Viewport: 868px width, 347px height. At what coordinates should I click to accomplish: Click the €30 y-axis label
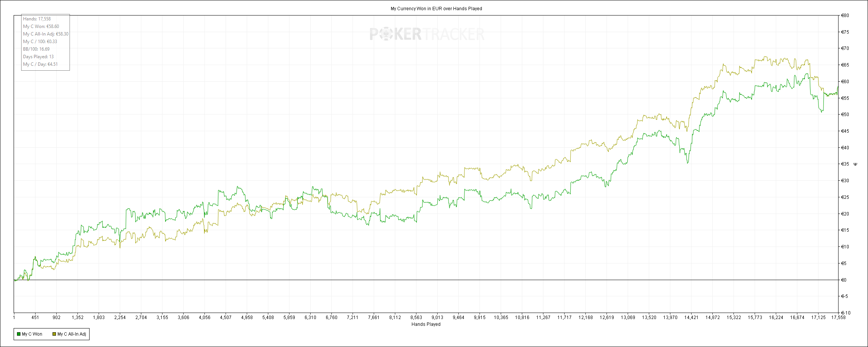[845, 181]
